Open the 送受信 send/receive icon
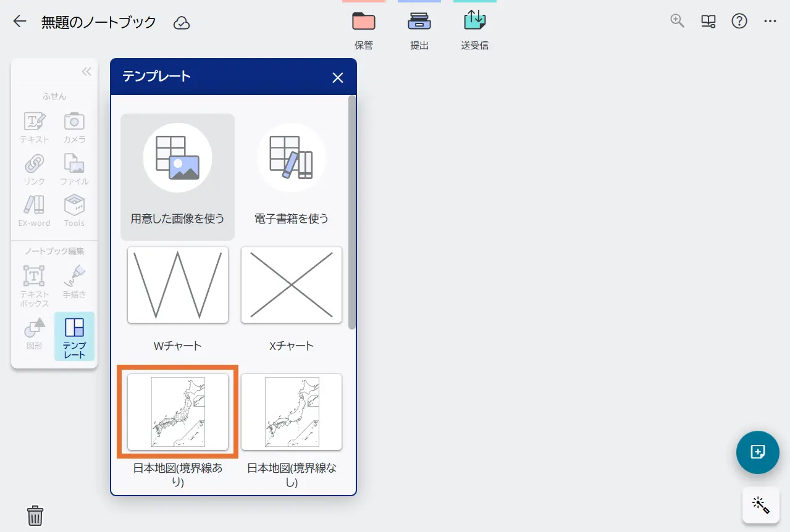This screenshot has height=532, width=790. (475, 21)
